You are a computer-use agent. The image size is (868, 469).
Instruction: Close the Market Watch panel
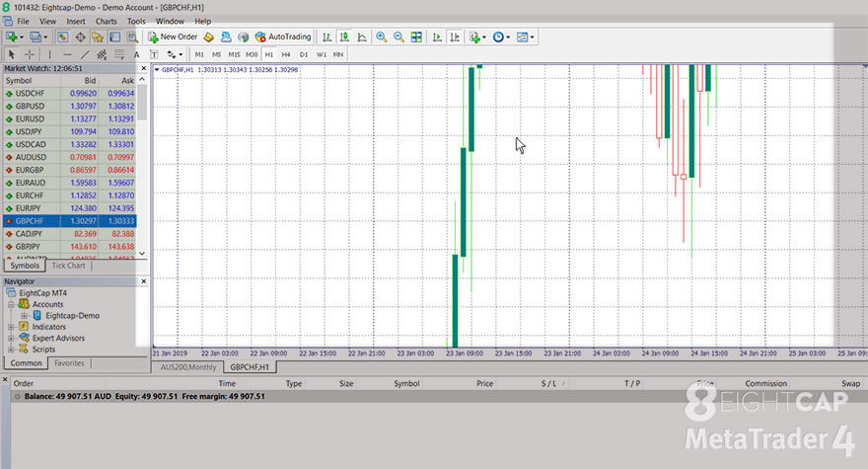pos(144,68)
